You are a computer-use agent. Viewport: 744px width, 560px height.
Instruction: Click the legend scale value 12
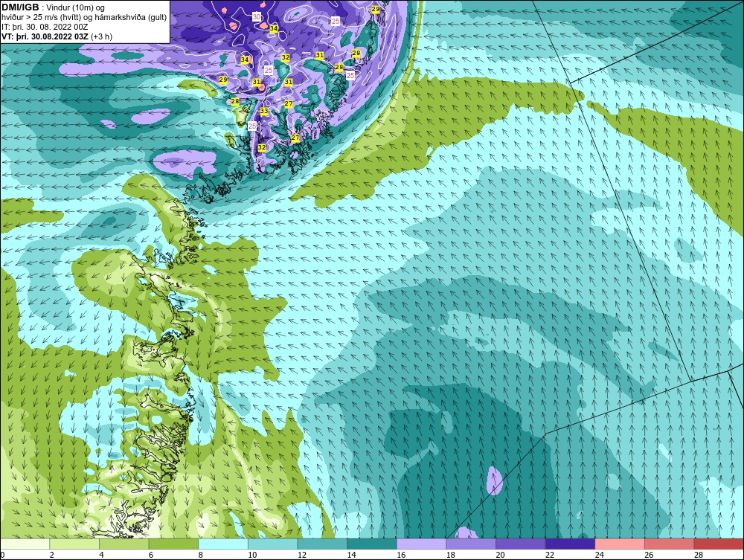pyautogui.click(x=302, y=555)
